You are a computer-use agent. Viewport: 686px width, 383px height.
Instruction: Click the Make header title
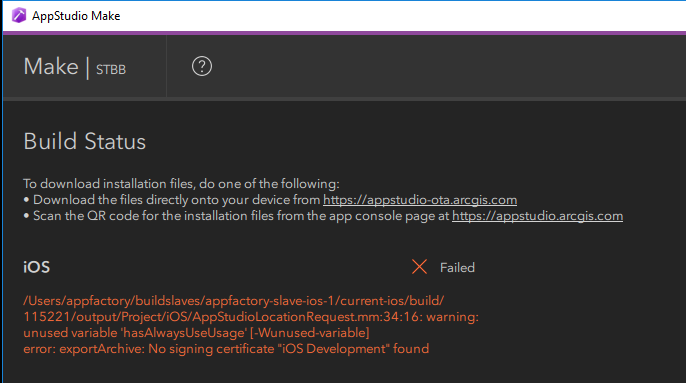[51, 67]
